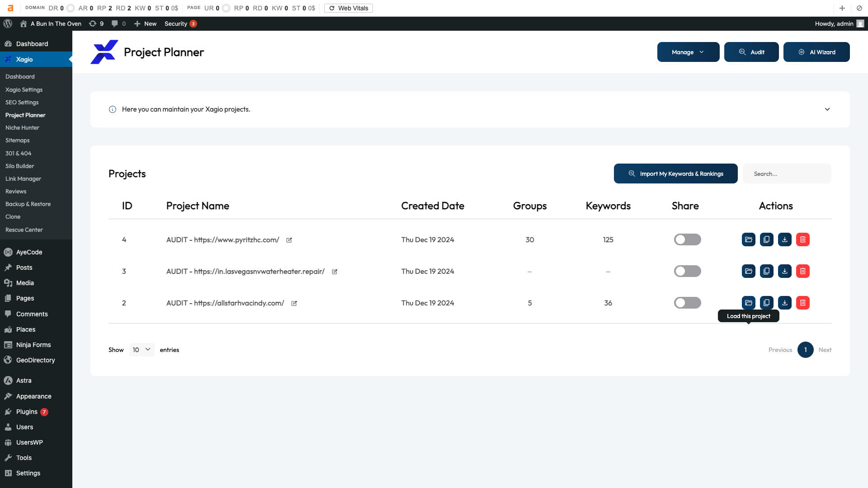The image size is (868, 488).
Task: Delete the allstarhvacindy.com project
Action: [803, 303]
